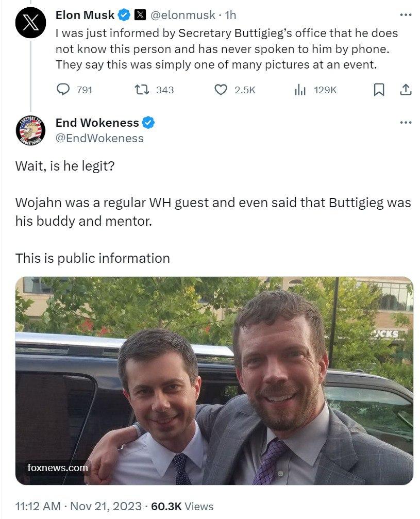Click the X affiliation badge beside Elon Musk
Viewport: 420px width, 519px height.
click(140, 15)
